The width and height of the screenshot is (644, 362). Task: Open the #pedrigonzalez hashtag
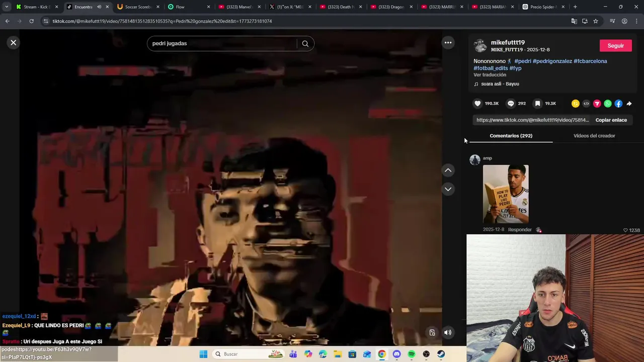[552, 61]
